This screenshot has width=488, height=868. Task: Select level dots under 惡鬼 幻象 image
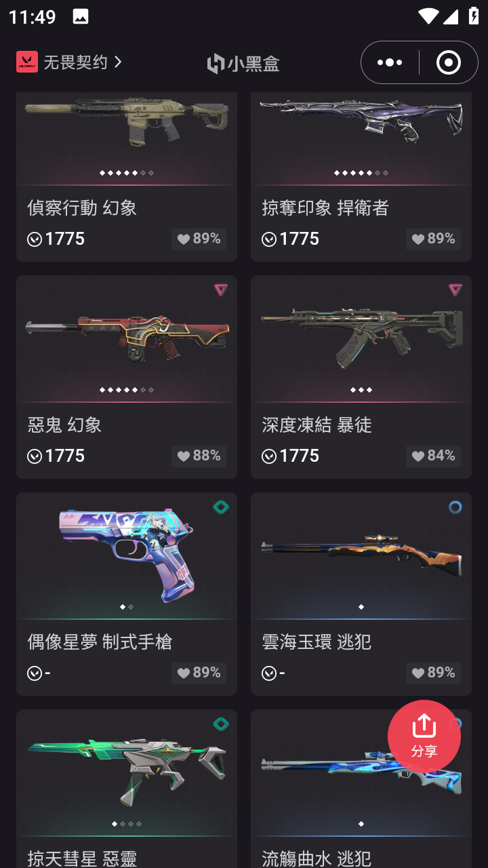pos(127,390)
